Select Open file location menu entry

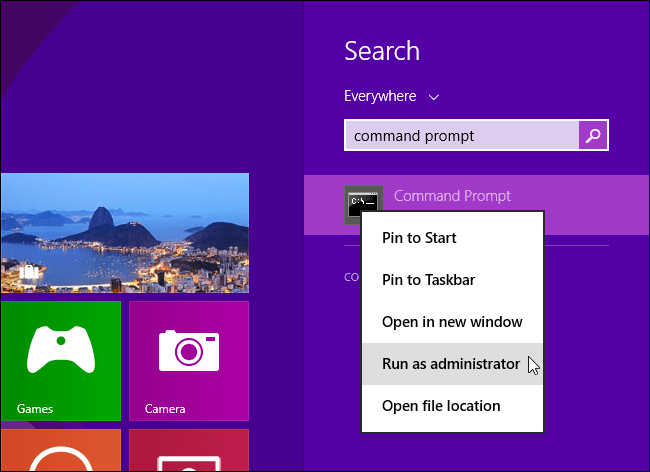[441, 406]
